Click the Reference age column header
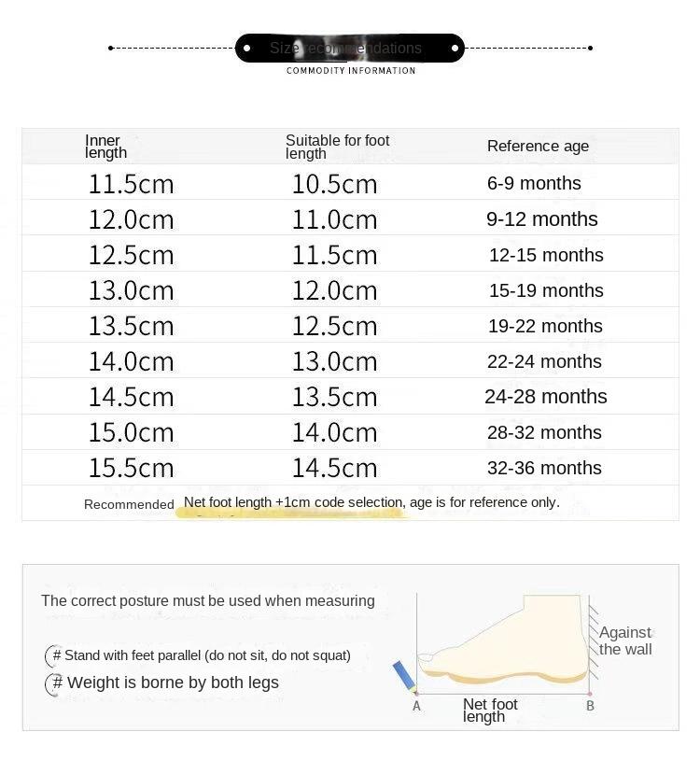The image size is (700, 760). [538, 146]
